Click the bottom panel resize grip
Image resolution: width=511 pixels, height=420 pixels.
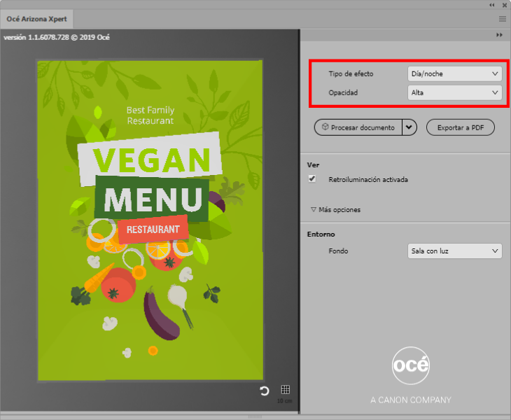[255, 416]
